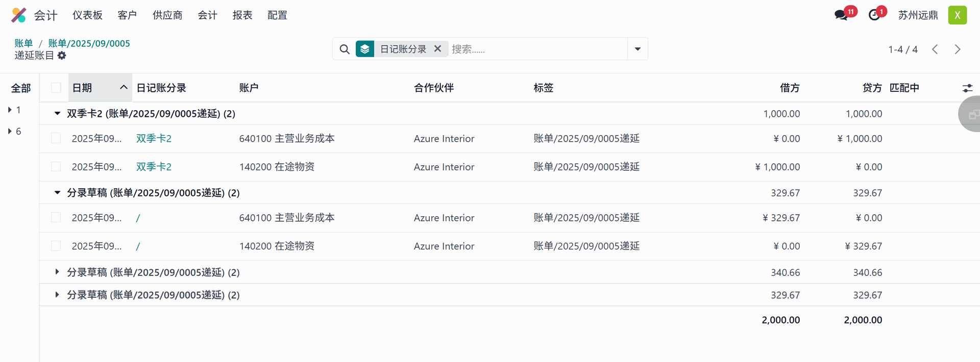Click the green user avatar X
Screen dimensions: 980x362
point(957,15)
